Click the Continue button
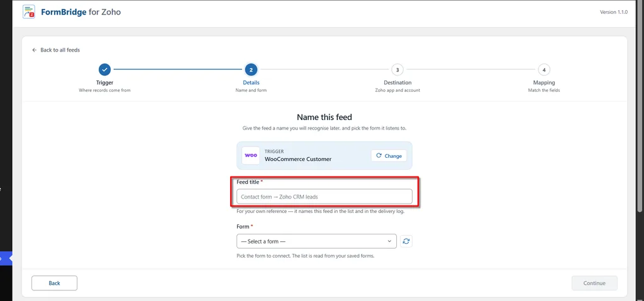This screenshot has width=644, height=301. pos(594,283)
